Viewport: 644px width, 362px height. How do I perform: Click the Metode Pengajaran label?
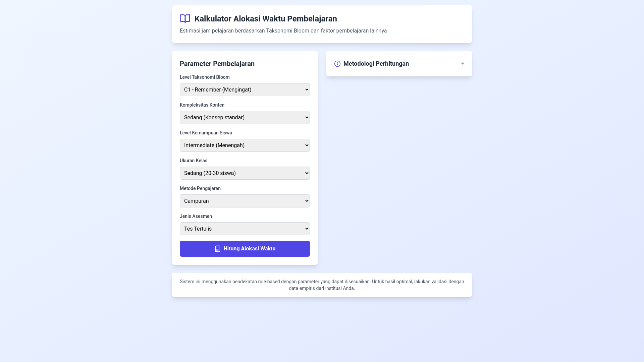tap(200, 188)
